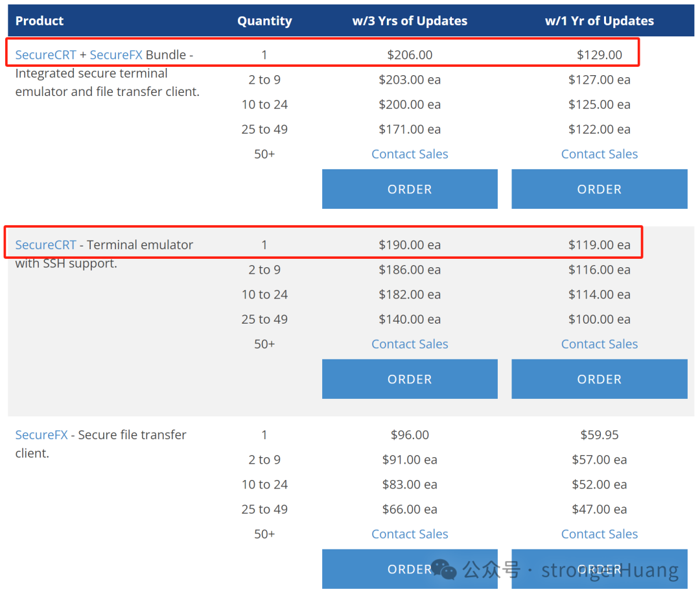Image resolution: width=700 pixels, height=598 pixels.
Task: Select the $122.00 ea price
Action: coord(600,130)
